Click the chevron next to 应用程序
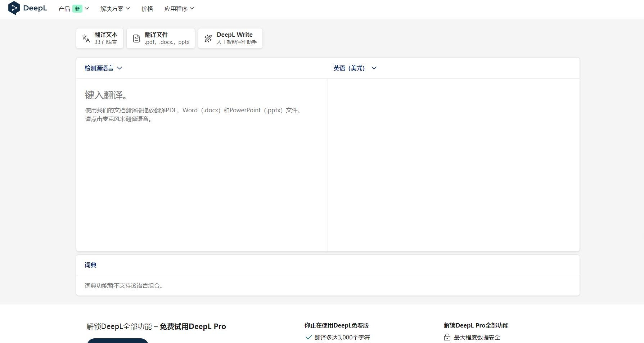This screenshot has height=343, width=644. [192, 9]
